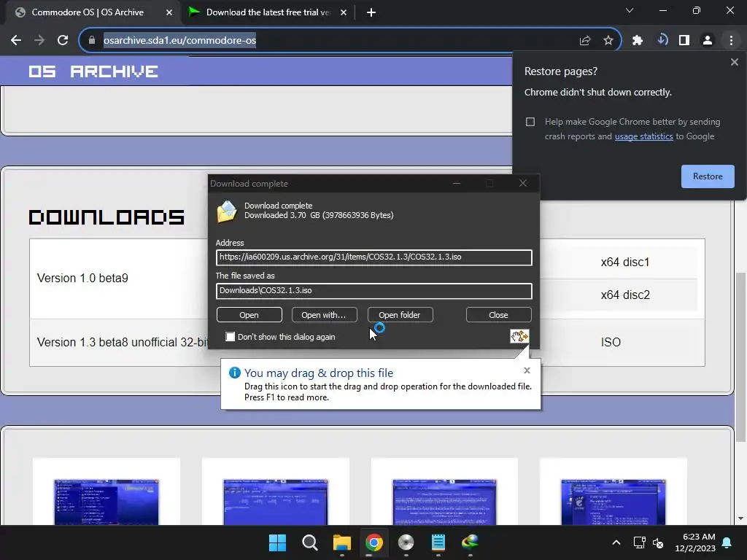The height and width of the screenshot is (560, 747).
Task: Open File Explorer from taskbar
Action: click(342, 542)
